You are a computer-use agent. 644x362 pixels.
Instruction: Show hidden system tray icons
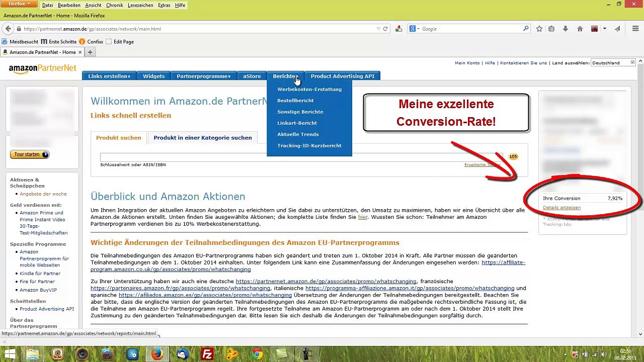point(566,354)
